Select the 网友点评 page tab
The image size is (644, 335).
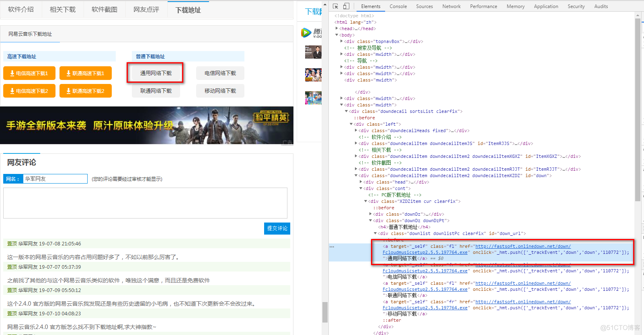click(146, 9)
